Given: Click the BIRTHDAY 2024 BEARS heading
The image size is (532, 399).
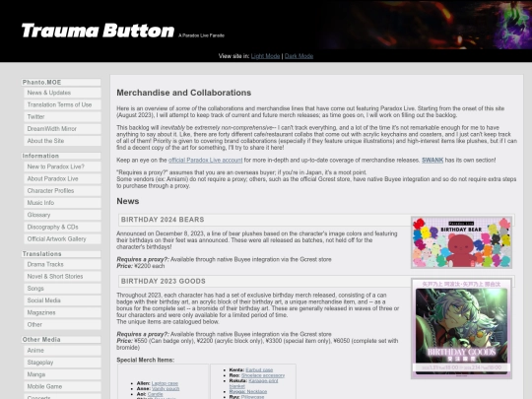Looking at the screenshot, I should point(163,220).
